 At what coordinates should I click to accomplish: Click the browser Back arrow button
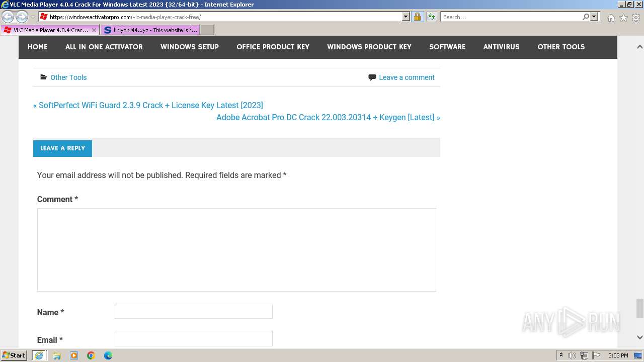[x=8, y=17]
